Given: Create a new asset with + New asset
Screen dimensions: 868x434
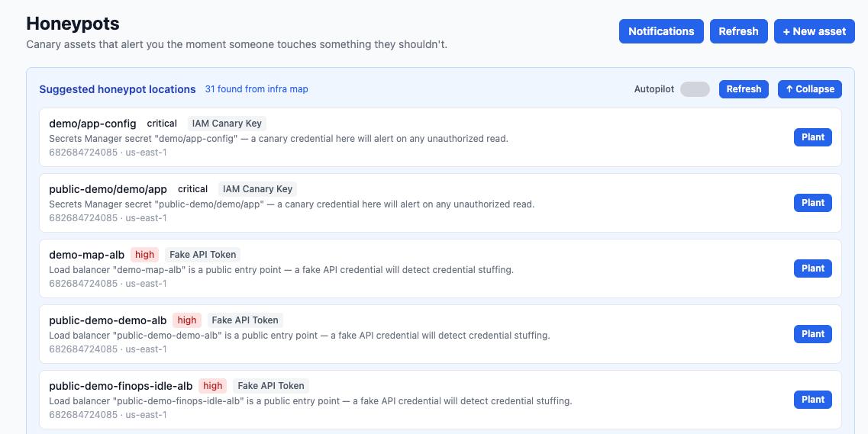Looking at the screenshot, I should (x=815, y=31).
